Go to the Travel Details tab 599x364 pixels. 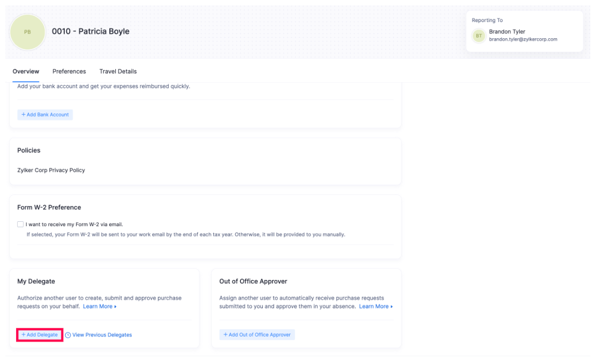[x=118, y=71]
